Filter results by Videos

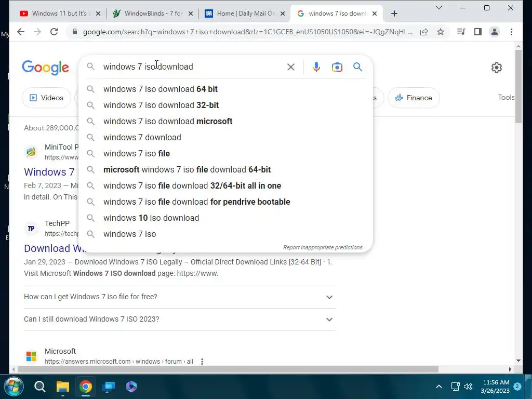[46, 98]
